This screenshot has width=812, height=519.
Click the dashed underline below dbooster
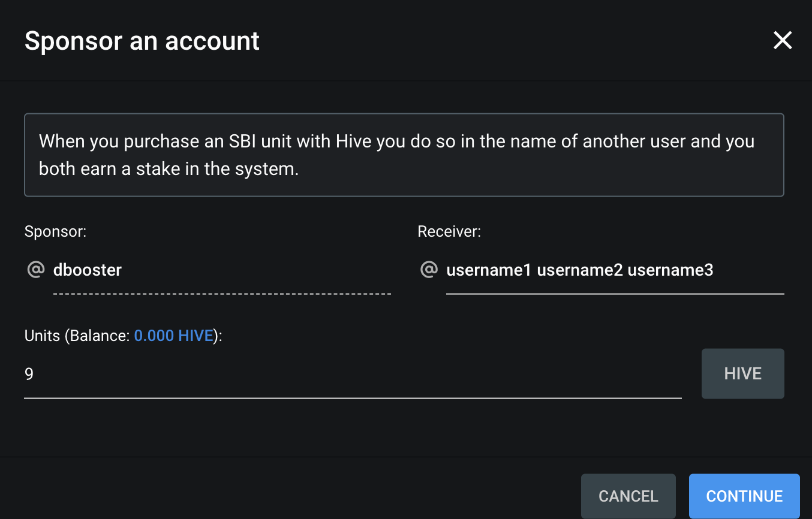point(222,294)
